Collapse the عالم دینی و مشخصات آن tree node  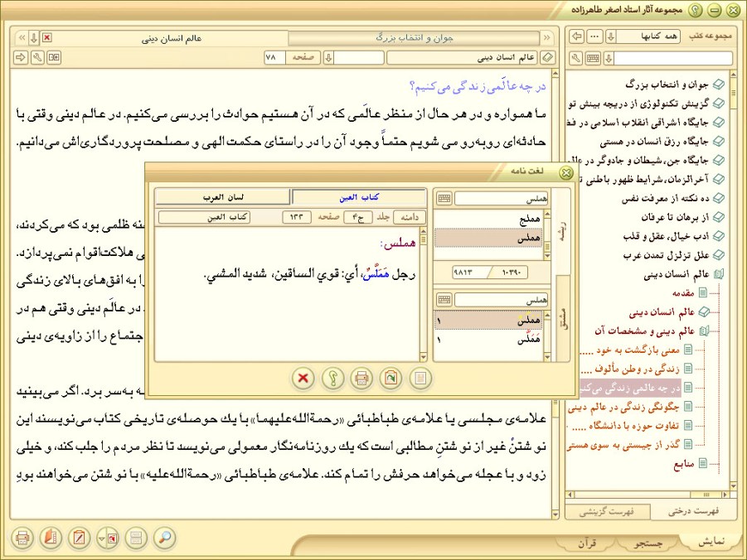pyautogui.click(x=705, y=331)
